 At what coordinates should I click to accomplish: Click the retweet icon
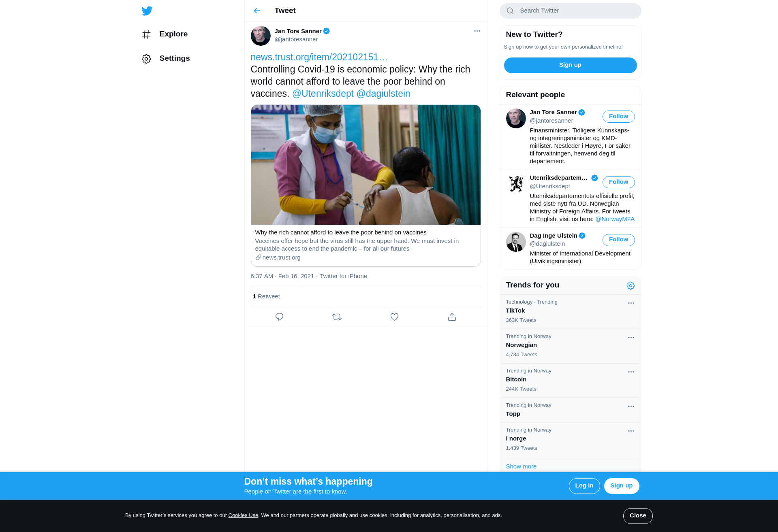coord(337,317)
